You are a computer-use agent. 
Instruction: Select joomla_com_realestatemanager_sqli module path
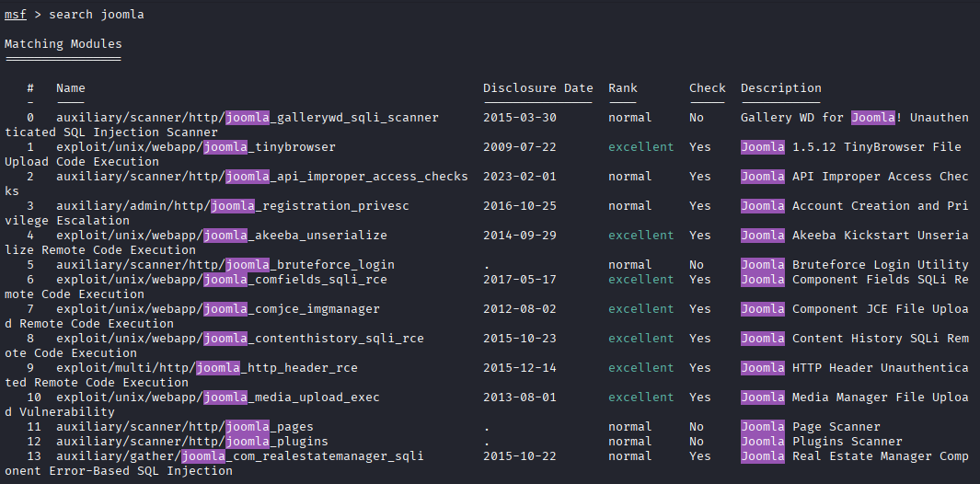(240, 455)
